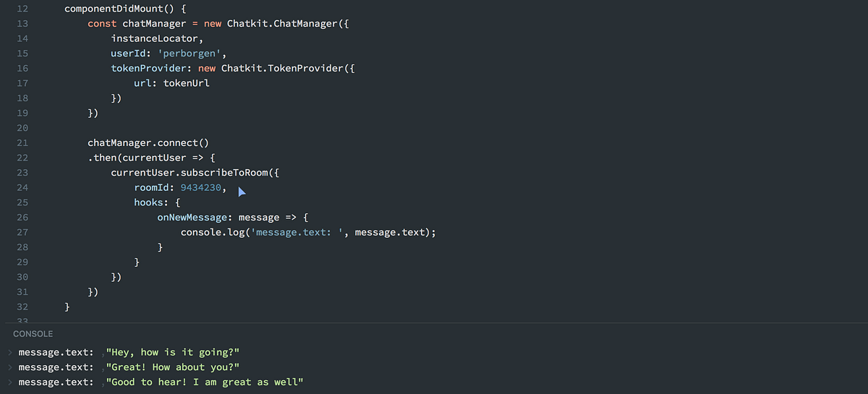Click the instanceLocator property on line 14
868x394 pixels.
(x=157, y=38)
